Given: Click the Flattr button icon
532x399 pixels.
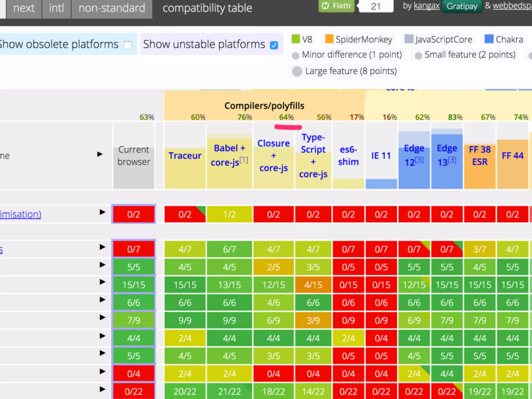Looking at the screenshot, I should [x=325, y=6].
